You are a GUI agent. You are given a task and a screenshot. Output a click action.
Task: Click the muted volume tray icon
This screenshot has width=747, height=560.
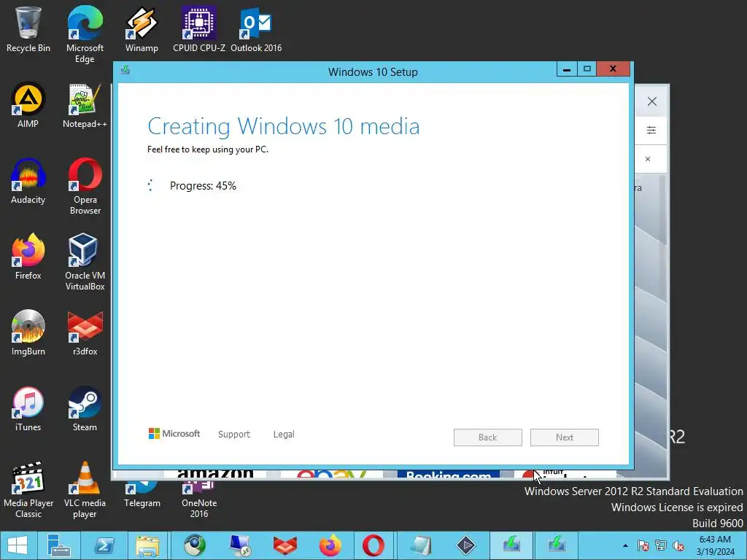[x=678, y=545]
